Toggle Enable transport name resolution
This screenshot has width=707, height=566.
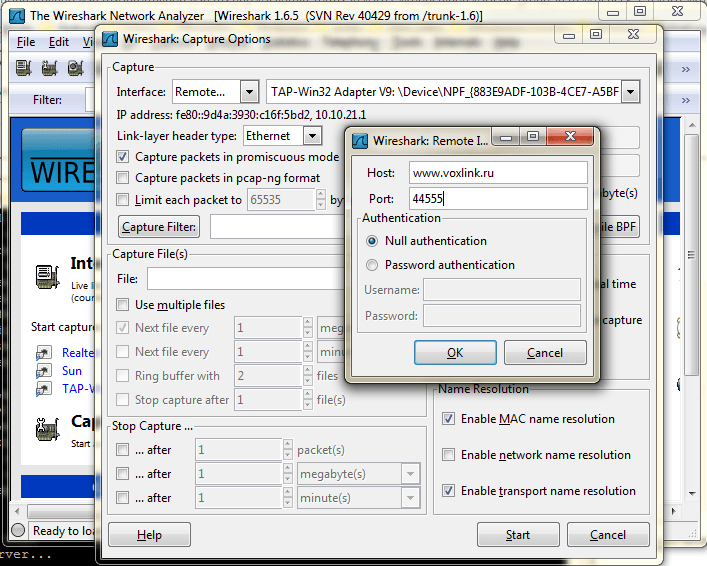click(x=448, y=491)
